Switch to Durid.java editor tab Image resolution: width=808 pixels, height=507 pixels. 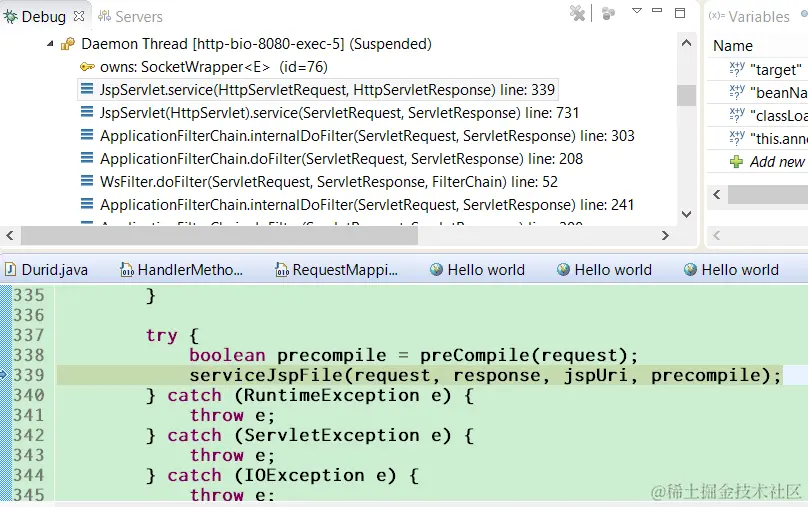[x=46, y=270]
